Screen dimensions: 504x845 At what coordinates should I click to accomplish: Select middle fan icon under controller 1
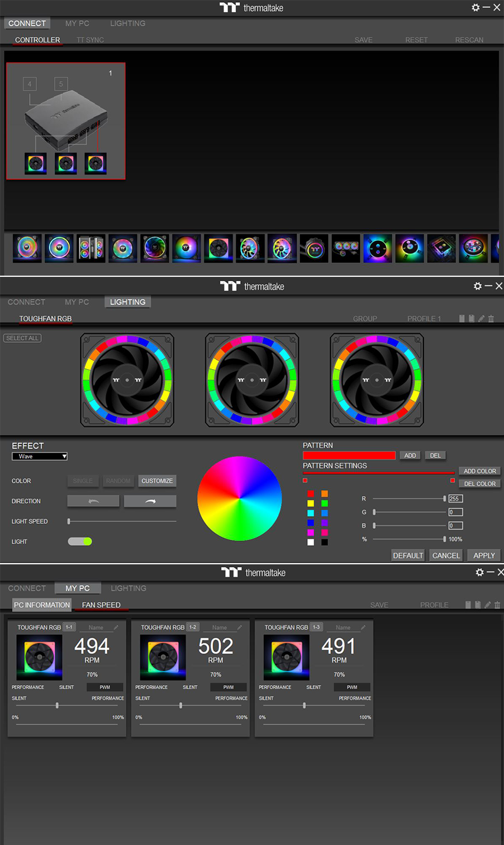coord(66,164)
